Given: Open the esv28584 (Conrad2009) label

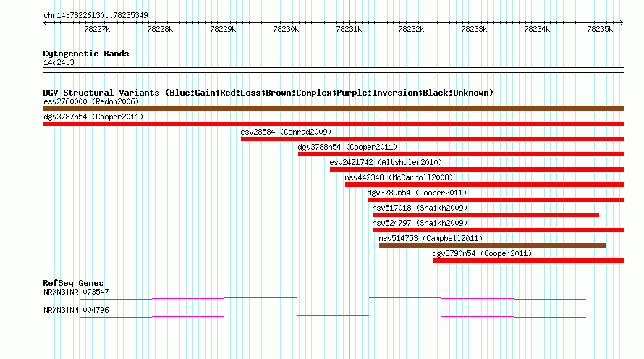Looking at the screenshot, I should pyautogui.click(x=286, y=132).
